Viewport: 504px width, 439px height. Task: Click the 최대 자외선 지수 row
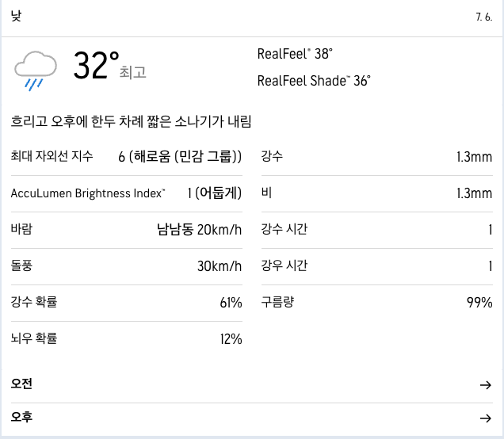[126, 157]
